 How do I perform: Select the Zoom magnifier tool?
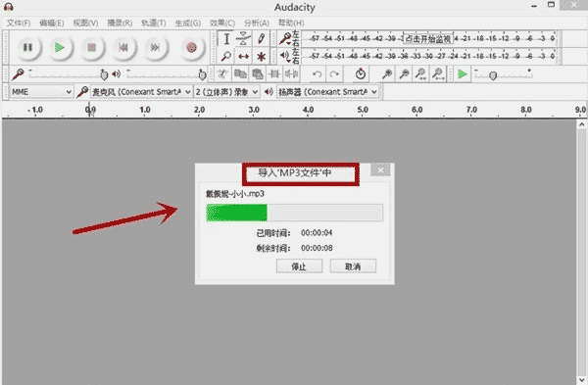click(226, 56)
